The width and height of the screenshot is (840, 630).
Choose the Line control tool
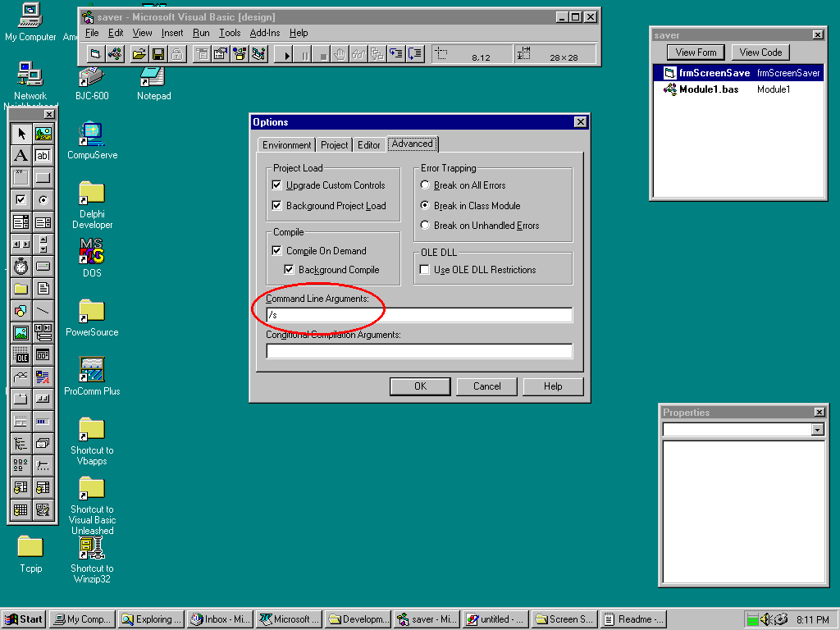pyautogui.click(x=43, y=310)
